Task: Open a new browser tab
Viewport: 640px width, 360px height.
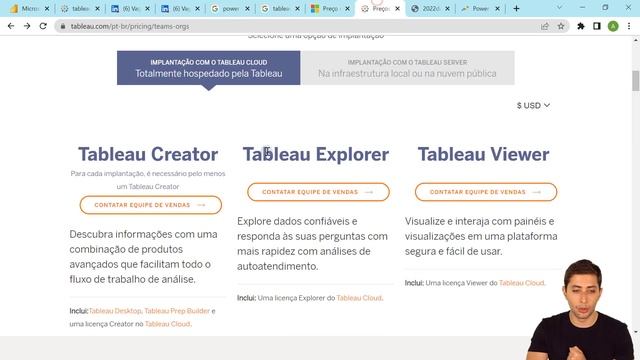Action: click(516, 9)
